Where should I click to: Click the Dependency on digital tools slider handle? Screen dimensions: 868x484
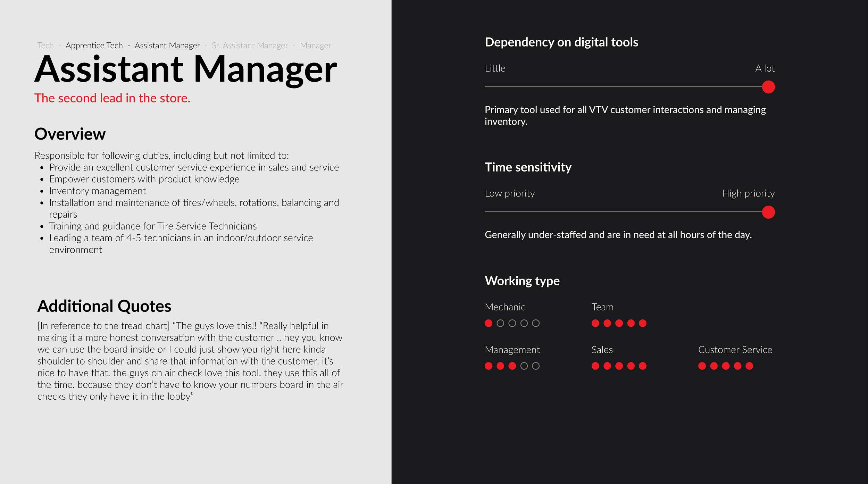[768, 87]
